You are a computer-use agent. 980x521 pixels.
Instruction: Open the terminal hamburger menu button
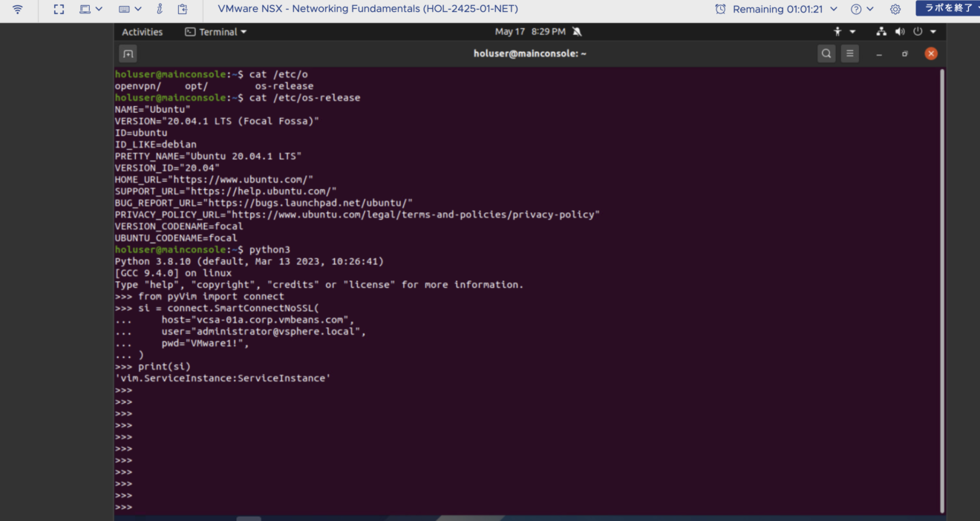tap(849, 53)
